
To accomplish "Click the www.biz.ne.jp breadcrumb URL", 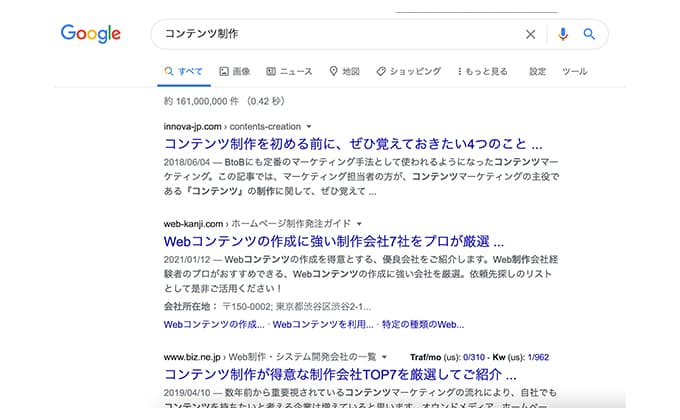I will [270, 357].
